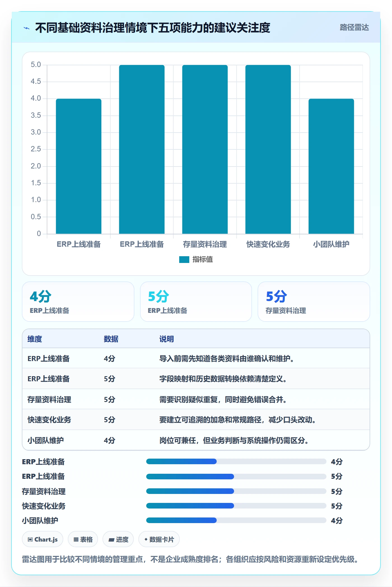
Task: Open the 4分 ERP上线准备 stat card
Action: click(78, 302)
